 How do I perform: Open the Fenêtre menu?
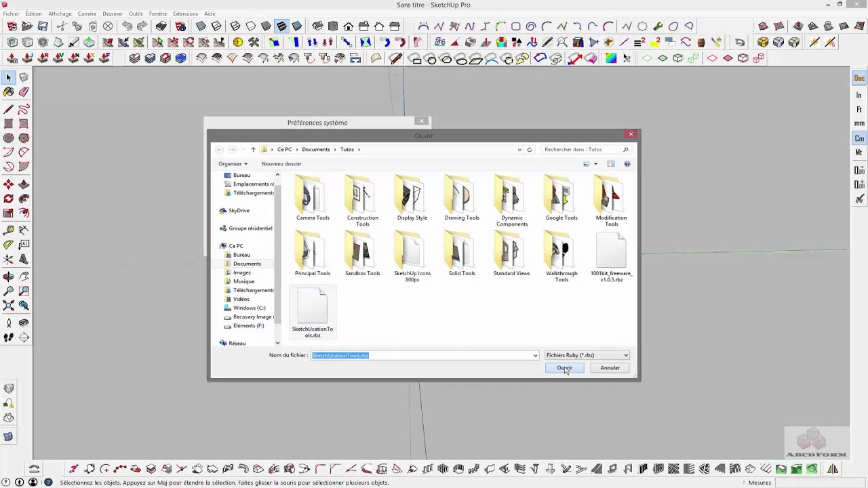(x=158, y=14)
